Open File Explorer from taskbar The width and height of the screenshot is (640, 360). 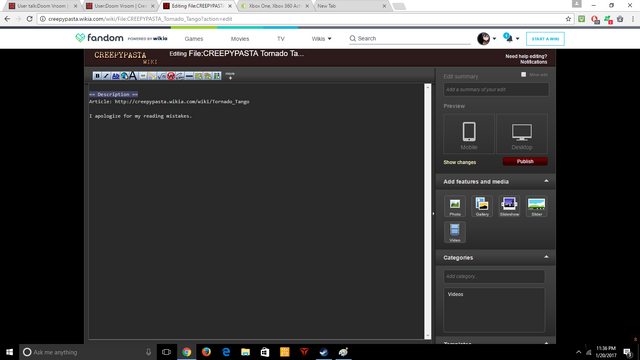(x=245, y=352)
